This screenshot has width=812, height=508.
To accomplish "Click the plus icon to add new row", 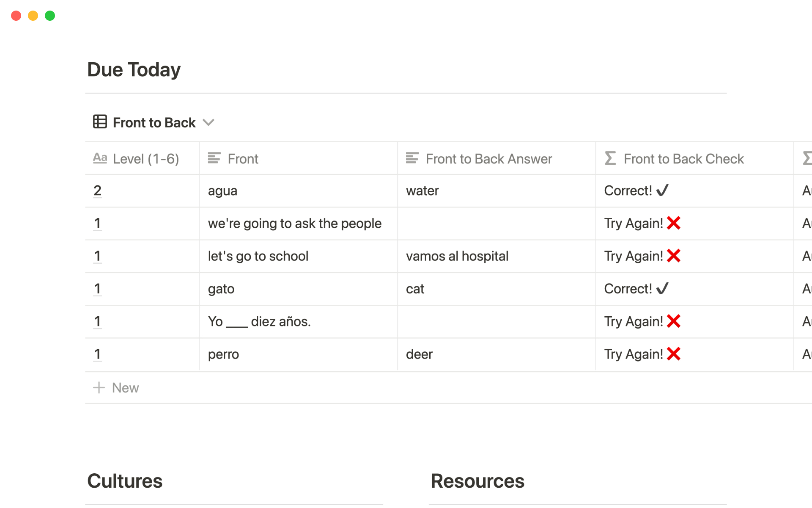I will click(x=99, y=387).
